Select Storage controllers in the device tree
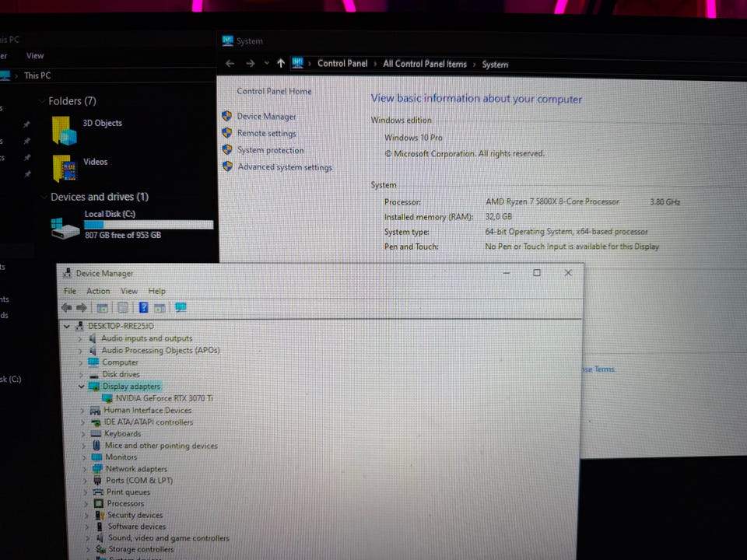The width and height of the screenshot is (747, 560). click(141, 549)
